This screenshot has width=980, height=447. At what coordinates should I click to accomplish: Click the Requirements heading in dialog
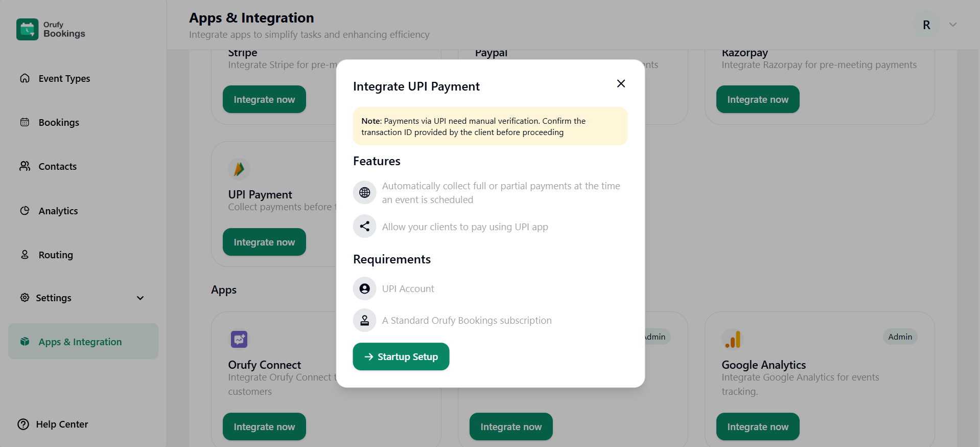[x=392, y=259]
